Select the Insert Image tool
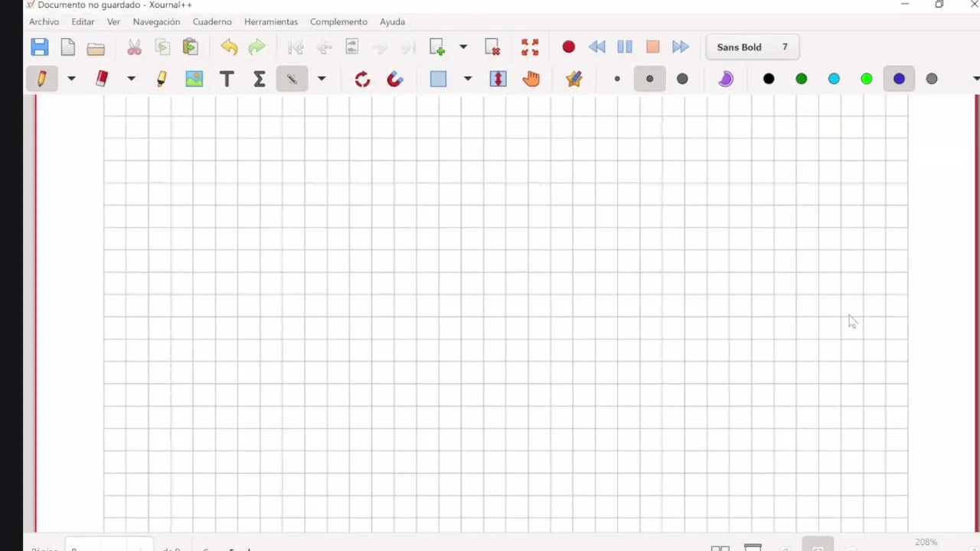The image size is (980, 551). (x=194, y=79)
